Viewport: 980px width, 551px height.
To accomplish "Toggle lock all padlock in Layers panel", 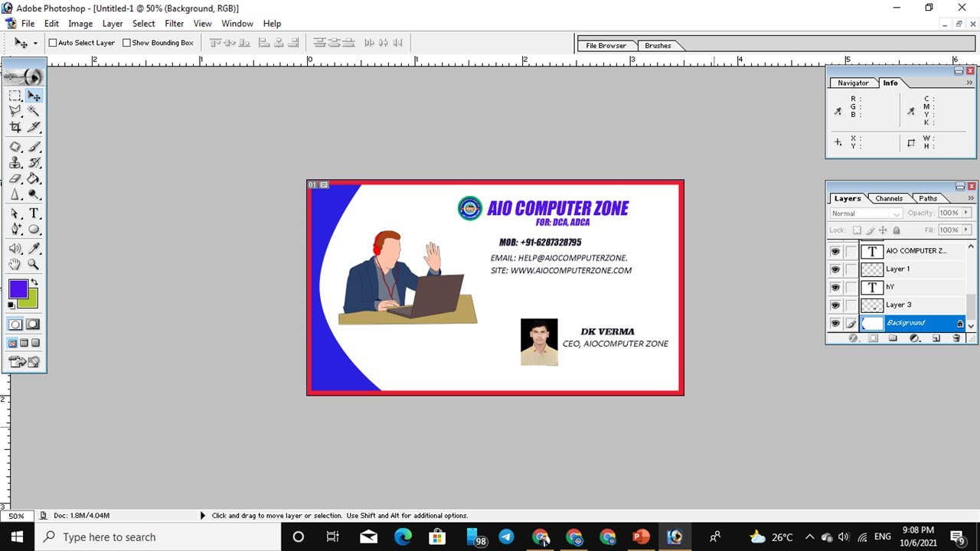I will coord(897,230).
